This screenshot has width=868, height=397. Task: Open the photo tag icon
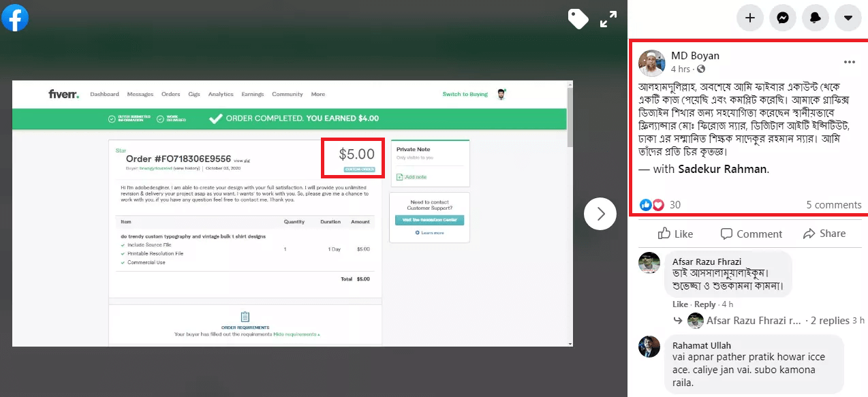click(578, 20)
